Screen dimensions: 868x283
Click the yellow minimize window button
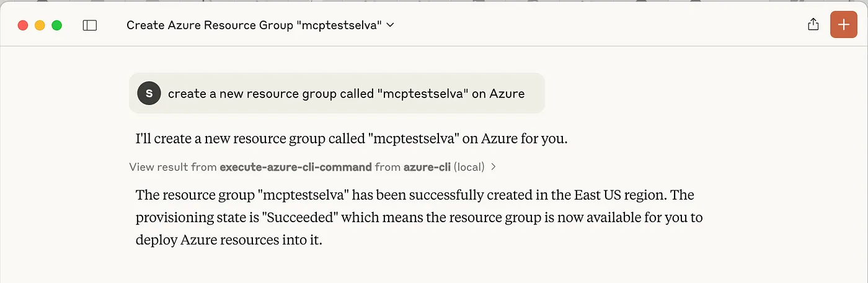(40, 25)
